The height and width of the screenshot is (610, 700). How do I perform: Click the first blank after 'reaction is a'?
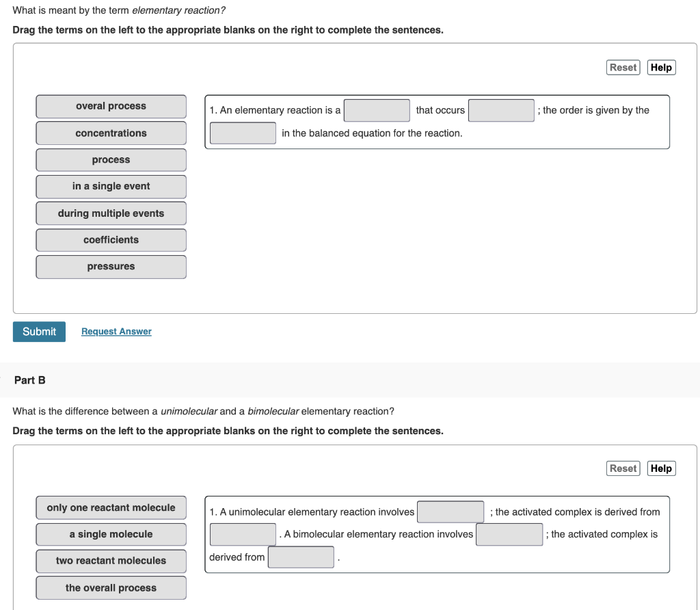pyautogui.click(x=377, y=110)
